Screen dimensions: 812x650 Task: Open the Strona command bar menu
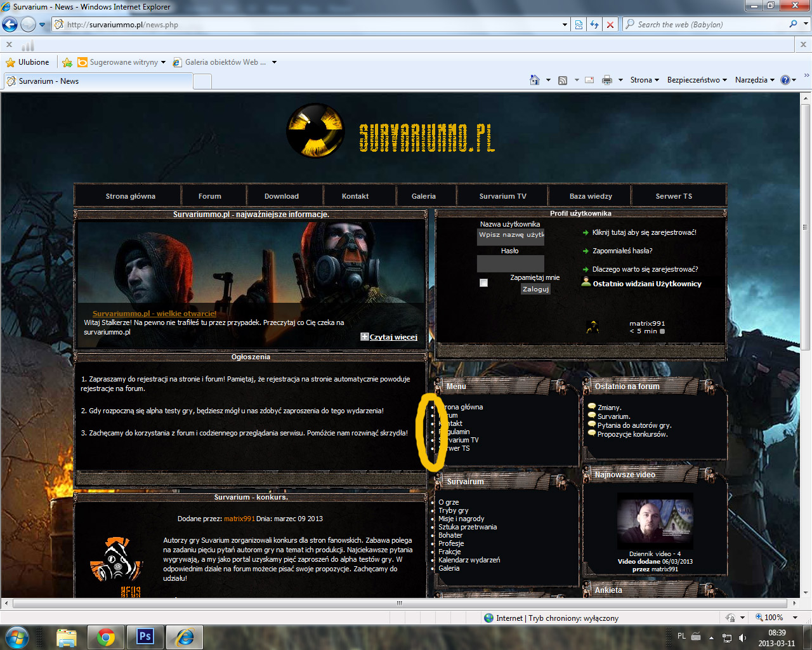pos(645,80)
